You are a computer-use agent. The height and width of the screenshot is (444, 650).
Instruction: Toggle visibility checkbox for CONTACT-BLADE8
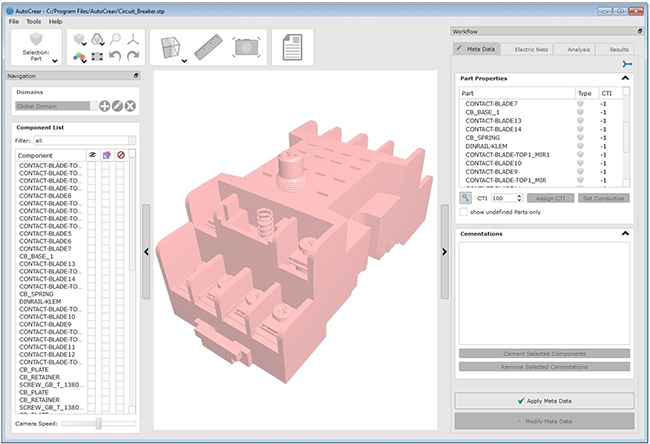coord(92,196)
